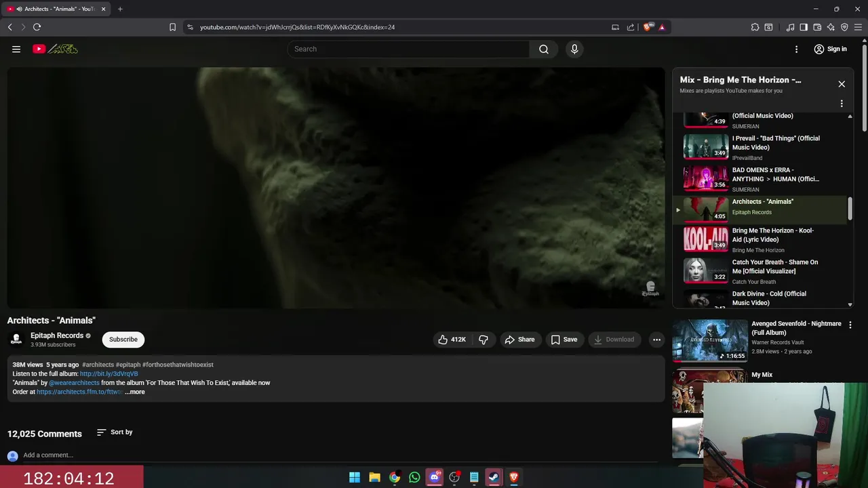The image size is (868, 488).
Task: Open Windows Start menu
Action: pyautogui.click(x=355, y=477)
